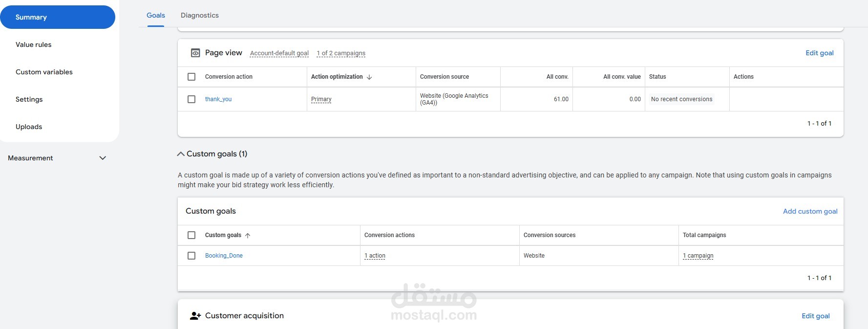Screen dimensions: 868x329
Task: Expand the Measurement sidebar chevron
Action: [x=103, y=158]
